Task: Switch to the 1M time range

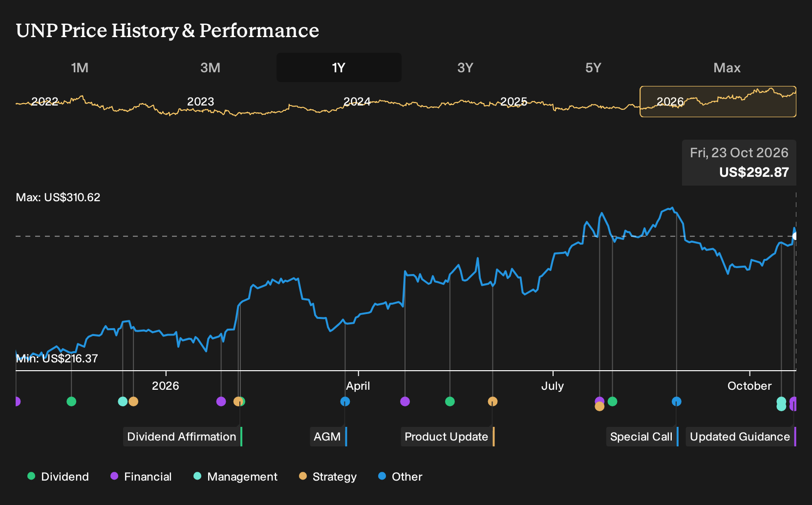Action: [x=80, y=67]
